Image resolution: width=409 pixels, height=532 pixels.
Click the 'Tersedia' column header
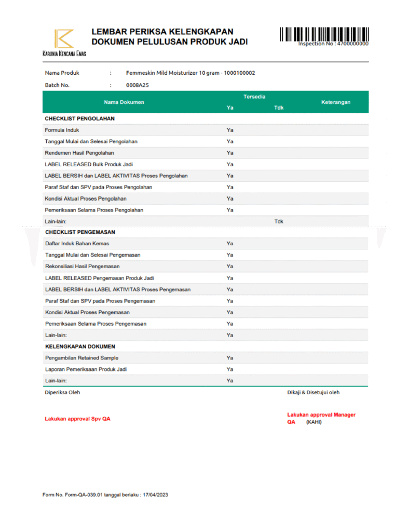(x=254, y=97)
